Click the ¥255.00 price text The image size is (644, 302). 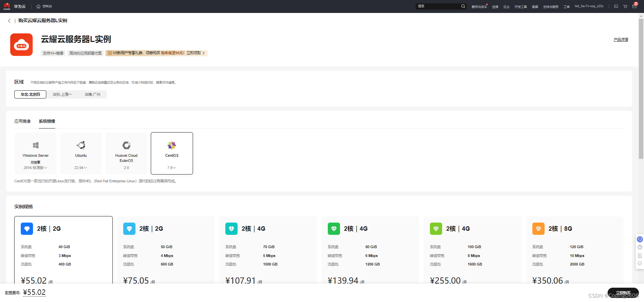pyautogui.click(x=445, y=281)
